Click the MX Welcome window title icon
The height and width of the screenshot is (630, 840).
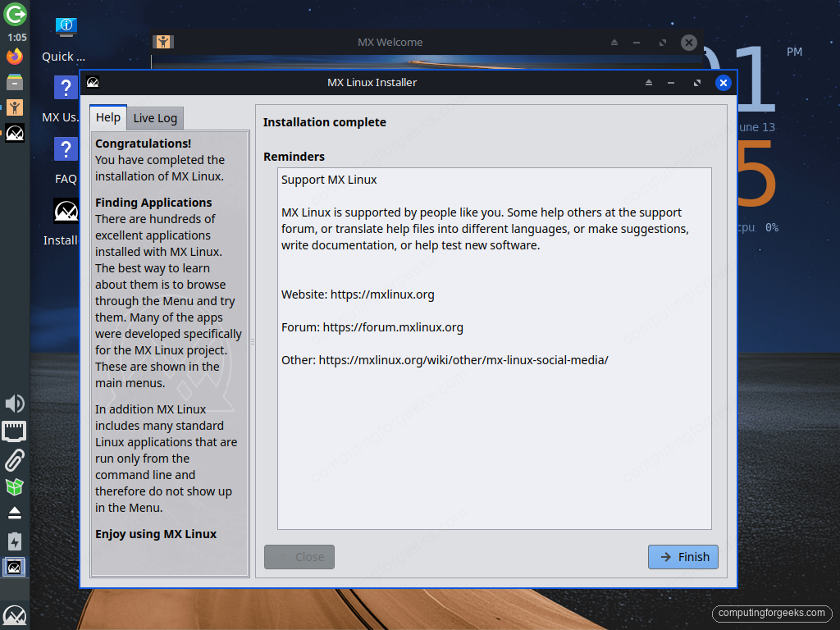coord(163,42)
